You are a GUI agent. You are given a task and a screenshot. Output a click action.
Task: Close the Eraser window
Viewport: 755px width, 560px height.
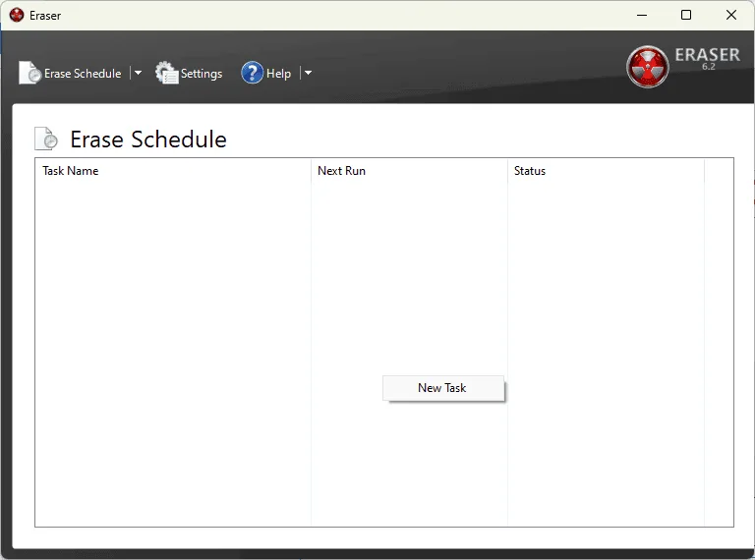(x=731, y=15)
